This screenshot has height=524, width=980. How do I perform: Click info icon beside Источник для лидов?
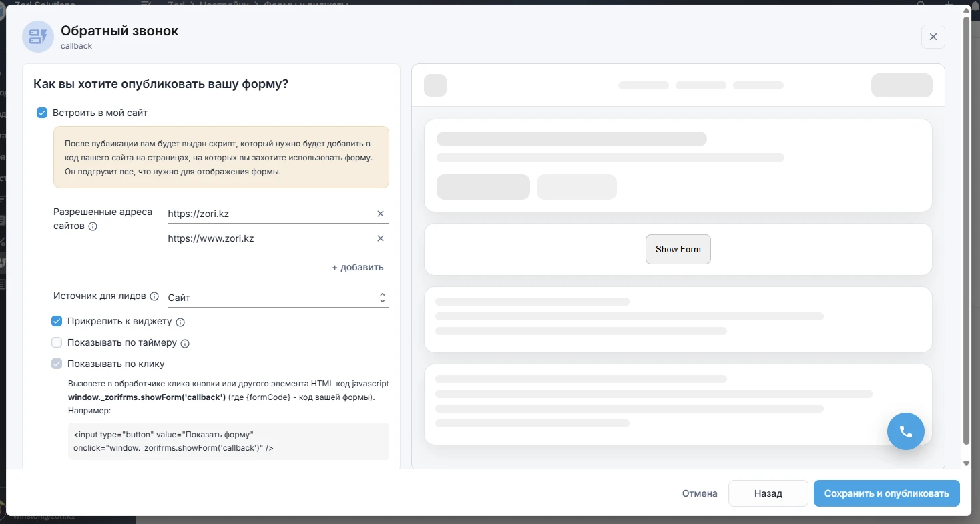click(154, 296)
